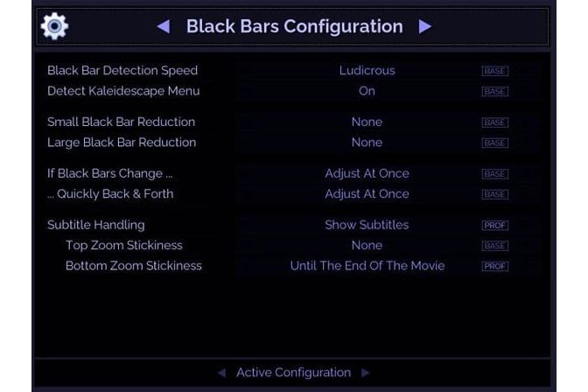Select Quickly Back & Forth row label
This screenshot has width=588, height=392.
click(x=110, y=194)
